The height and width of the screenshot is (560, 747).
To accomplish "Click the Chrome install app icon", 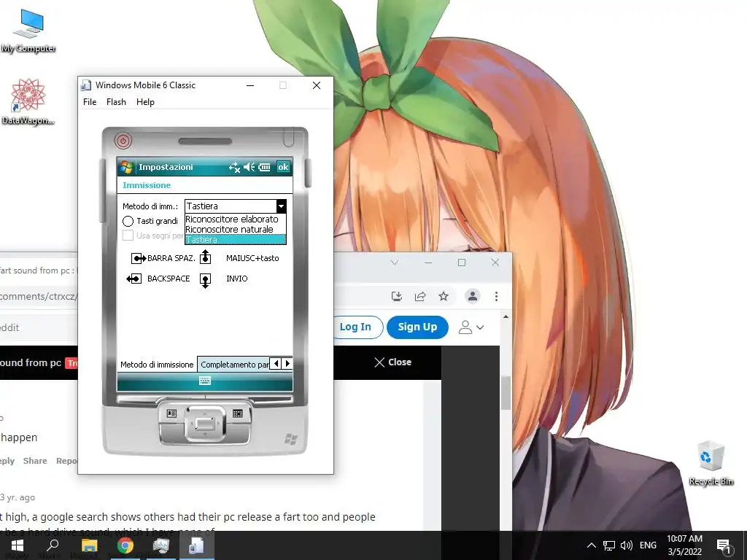I will pyautogui.click(x=396, y=296).
